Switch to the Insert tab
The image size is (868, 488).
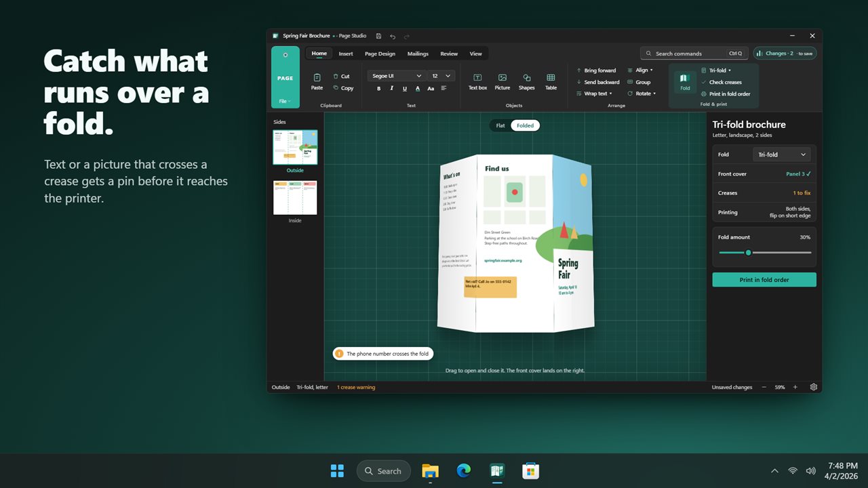[346, 54]
